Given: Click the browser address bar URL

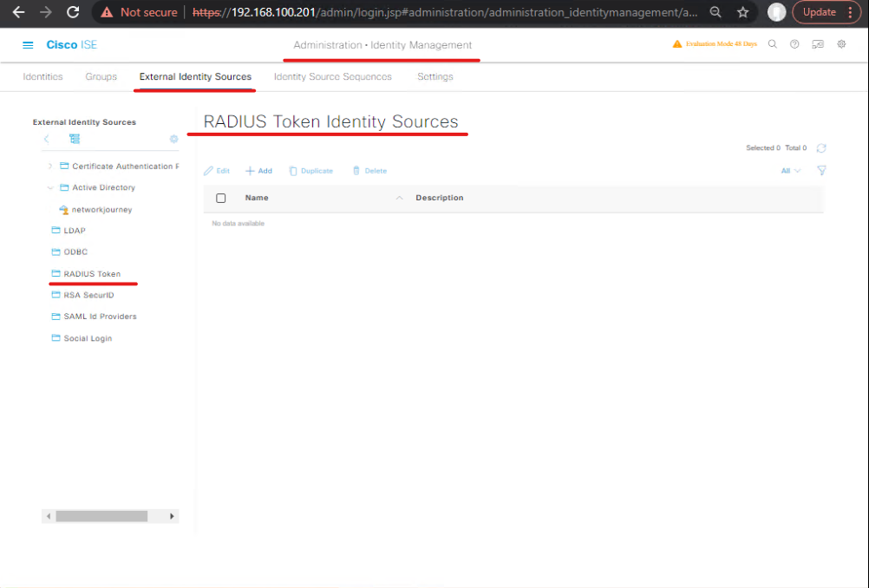Looking at the screenshot, I should pos(445,12).
